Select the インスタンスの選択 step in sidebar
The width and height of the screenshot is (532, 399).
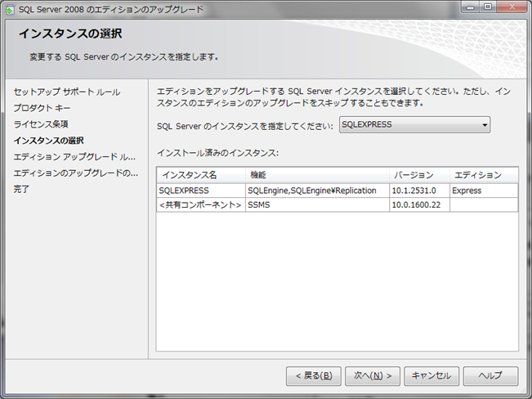coord(48,141)
